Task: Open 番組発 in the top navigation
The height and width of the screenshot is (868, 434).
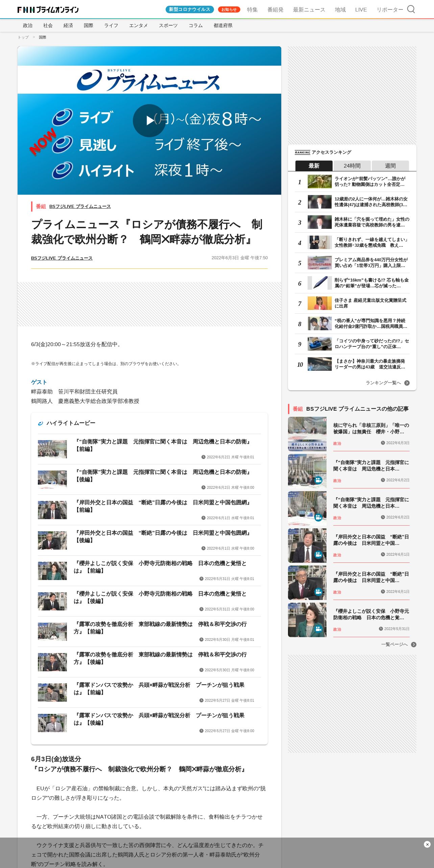Action: [x=275, y=9]
